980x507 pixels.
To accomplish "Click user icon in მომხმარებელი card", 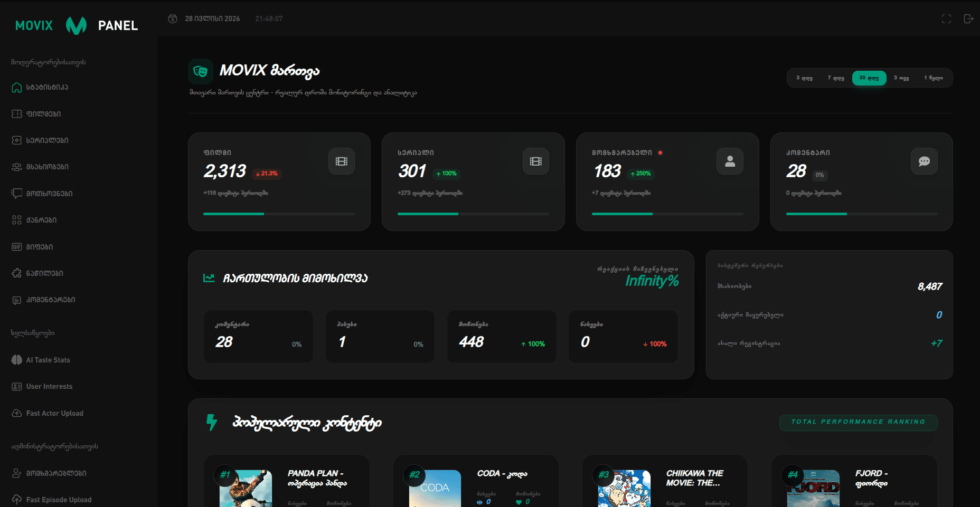I will click(730, 161).
